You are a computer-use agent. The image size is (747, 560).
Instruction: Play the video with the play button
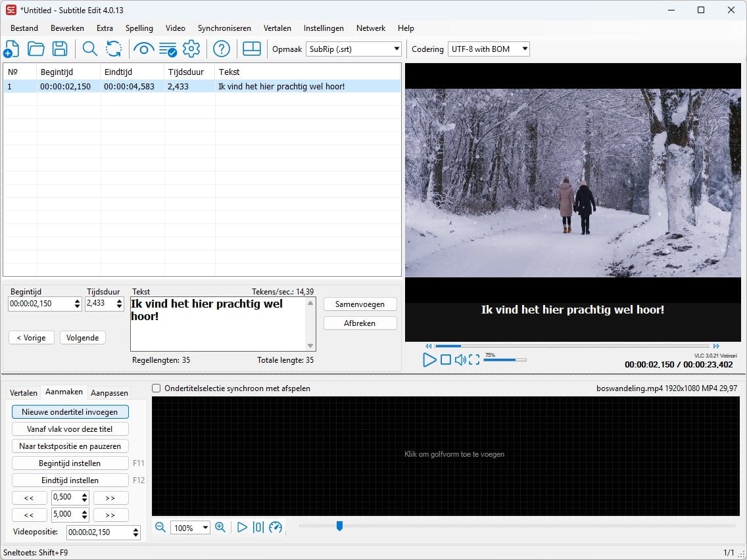tap(429, 360)
